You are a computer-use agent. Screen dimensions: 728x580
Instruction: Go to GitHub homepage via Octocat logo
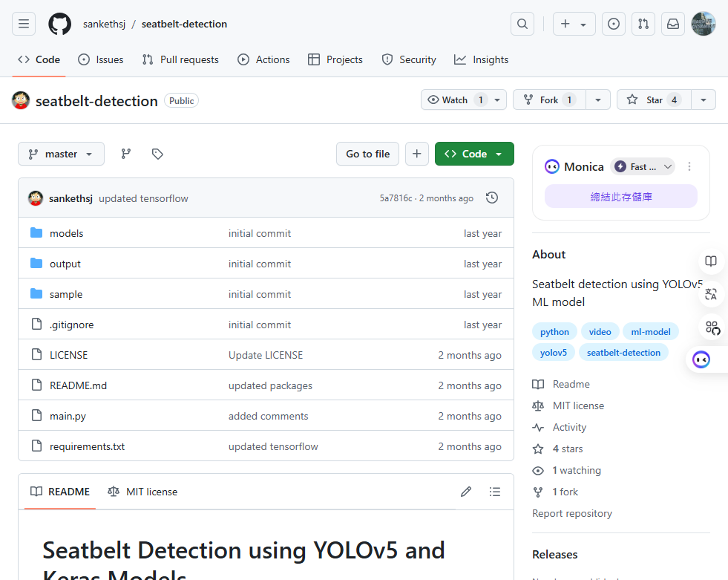[60, 24]
